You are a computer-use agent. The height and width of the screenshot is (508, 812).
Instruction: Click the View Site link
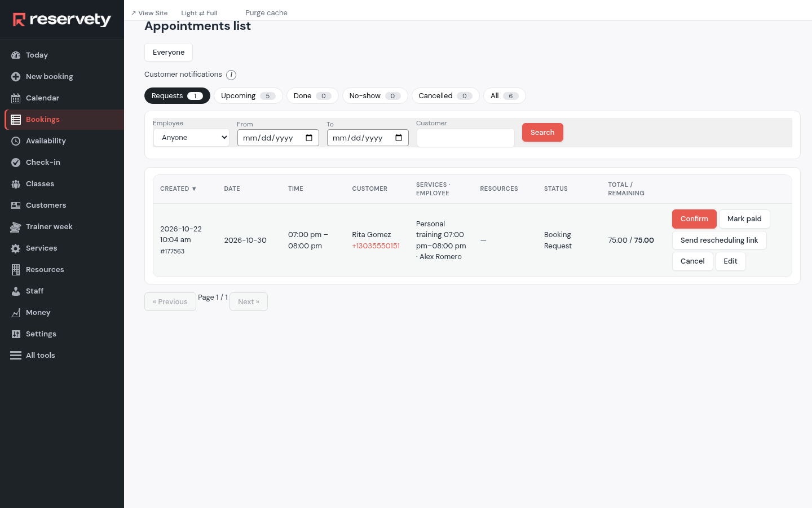pyautogui.click(x=149, y=13)
